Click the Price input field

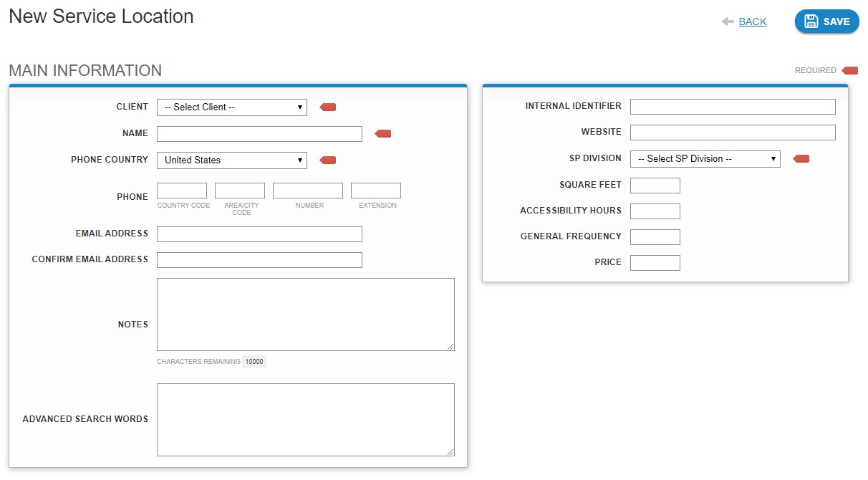pyautogui.click(x=655, y=262)
